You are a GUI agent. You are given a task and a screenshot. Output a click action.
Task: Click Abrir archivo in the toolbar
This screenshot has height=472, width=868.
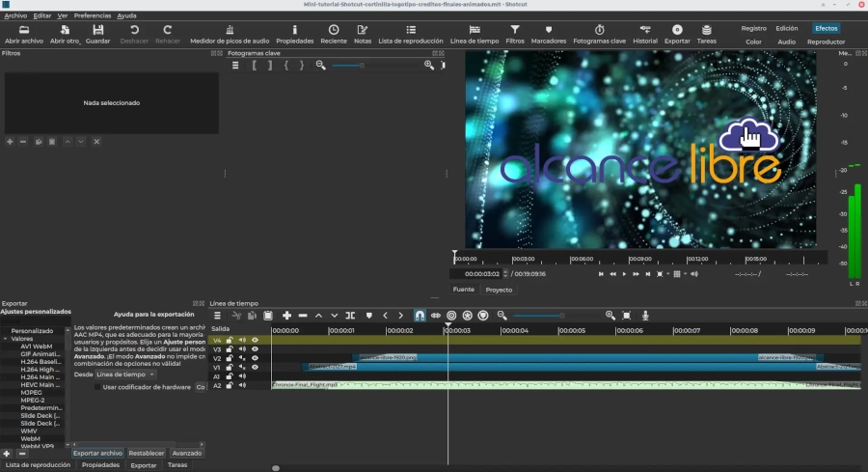point(24,34)
